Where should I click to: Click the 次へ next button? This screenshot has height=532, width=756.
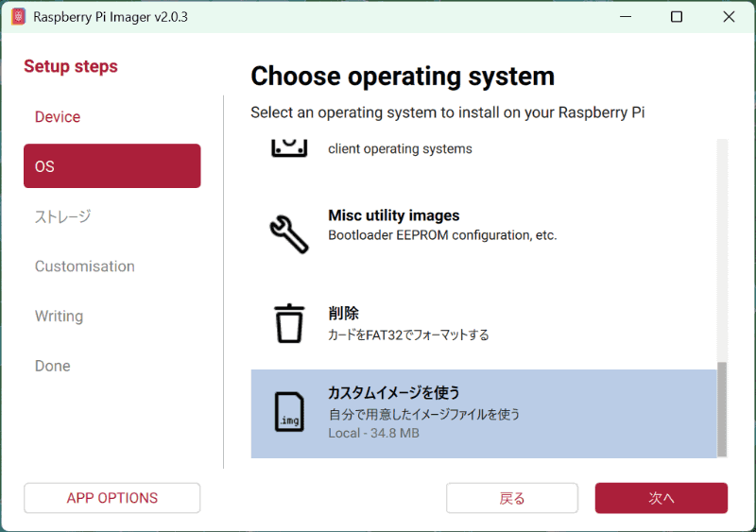pos(661,498)
